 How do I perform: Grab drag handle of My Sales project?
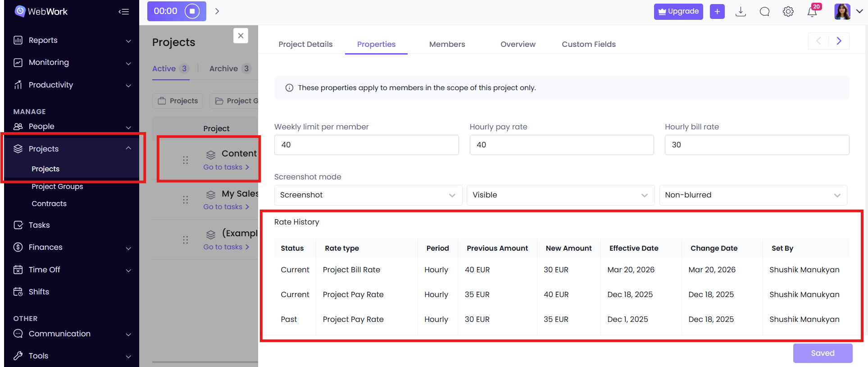point(185,200)
